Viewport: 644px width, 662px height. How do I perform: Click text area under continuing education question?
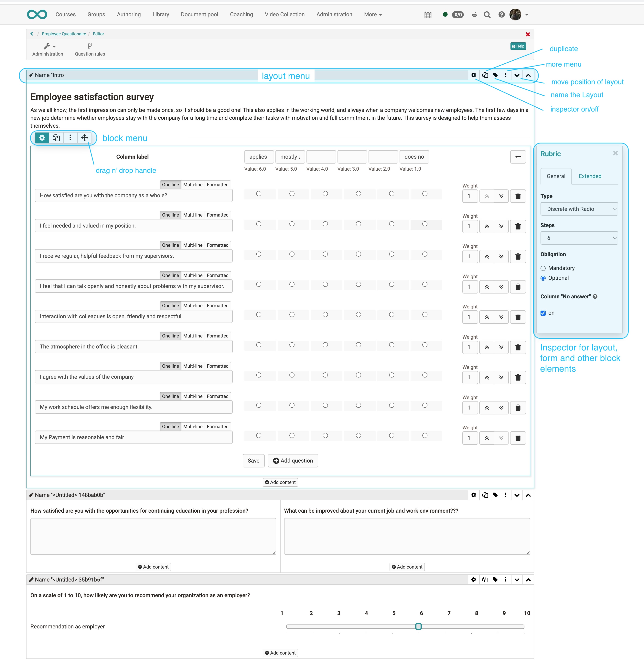coord(153,537)
